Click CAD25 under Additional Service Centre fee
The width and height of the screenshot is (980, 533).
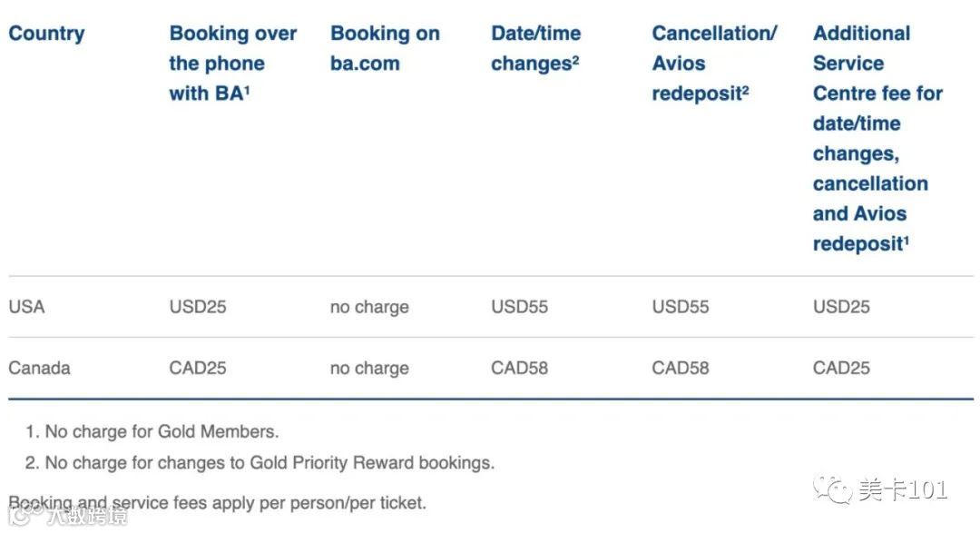pos(841,368)
